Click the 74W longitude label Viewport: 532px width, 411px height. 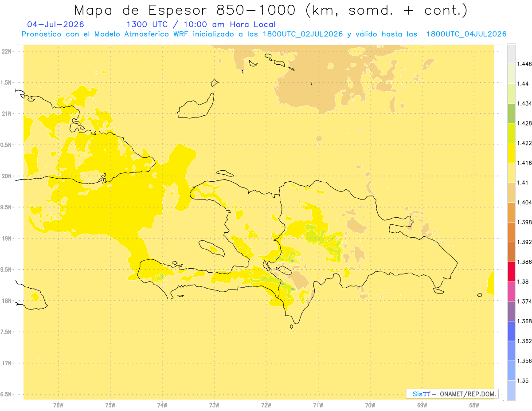(162, 405)
